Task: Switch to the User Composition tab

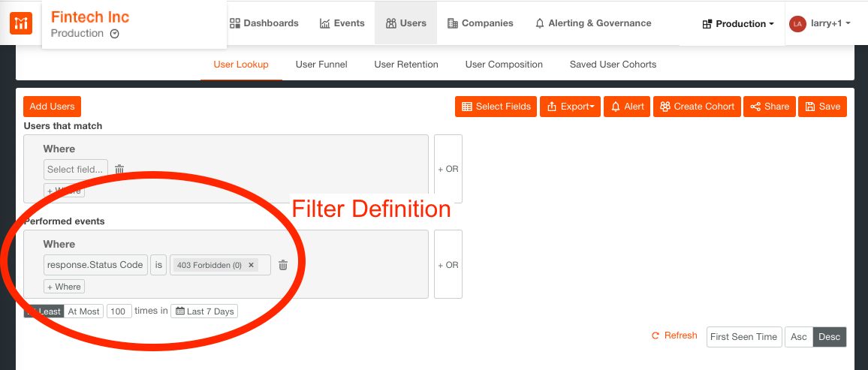Action: [504, 65]
